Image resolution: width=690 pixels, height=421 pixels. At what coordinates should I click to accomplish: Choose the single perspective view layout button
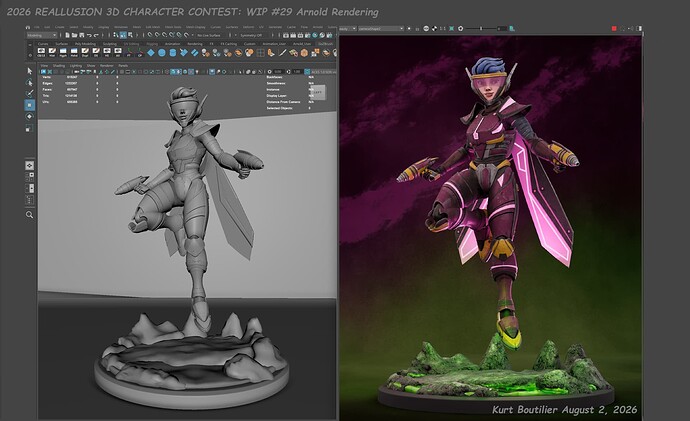point(29,165)
